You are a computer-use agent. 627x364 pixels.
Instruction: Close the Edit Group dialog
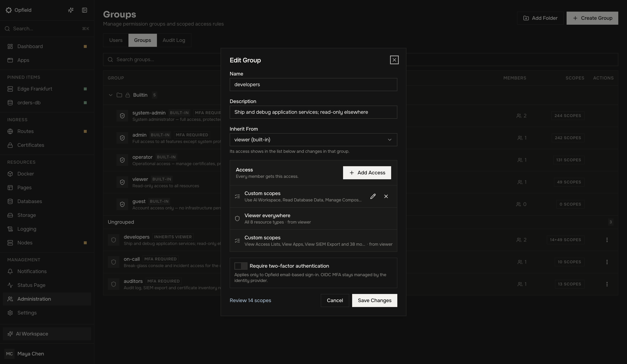[394, 60]
